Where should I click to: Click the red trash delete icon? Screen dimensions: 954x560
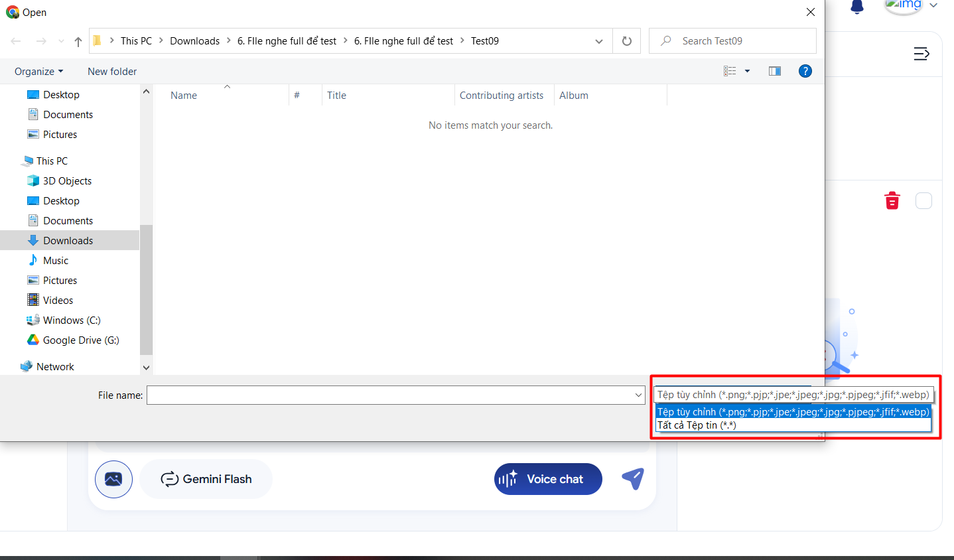click(892, 200)
